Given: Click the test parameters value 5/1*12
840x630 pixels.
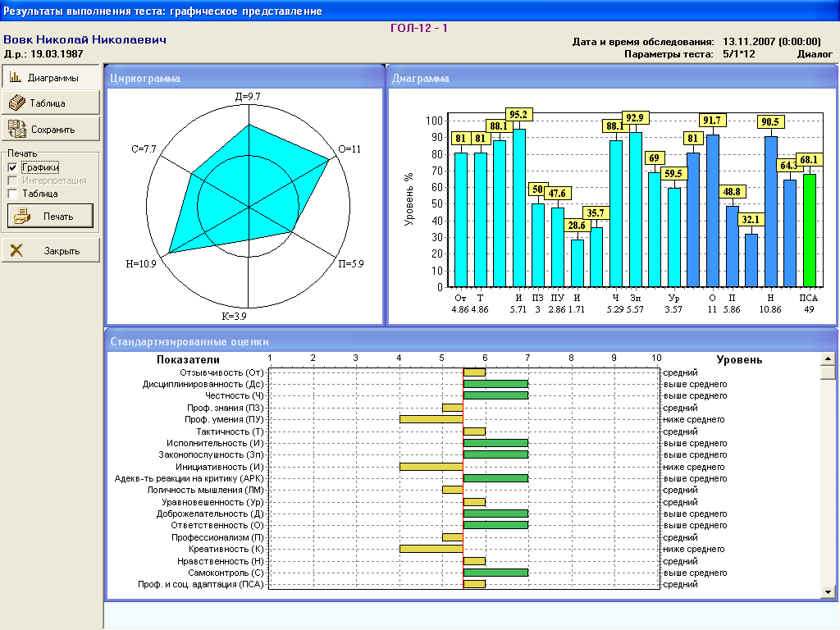Looking at the screenshot, I should click(x=739, y=54).
